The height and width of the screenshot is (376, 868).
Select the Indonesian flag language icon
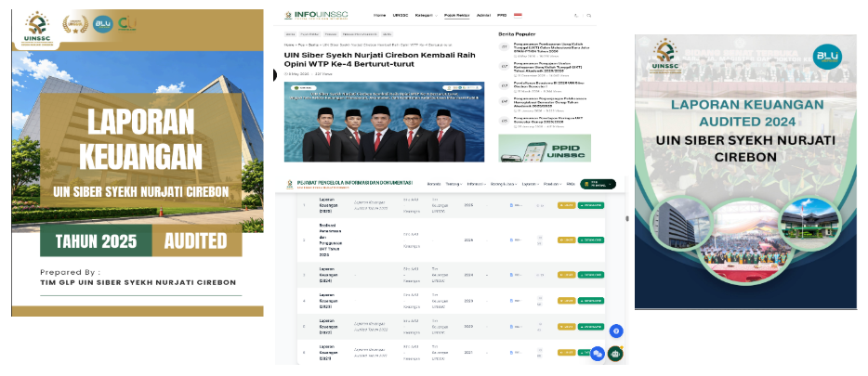coord(518,16)
